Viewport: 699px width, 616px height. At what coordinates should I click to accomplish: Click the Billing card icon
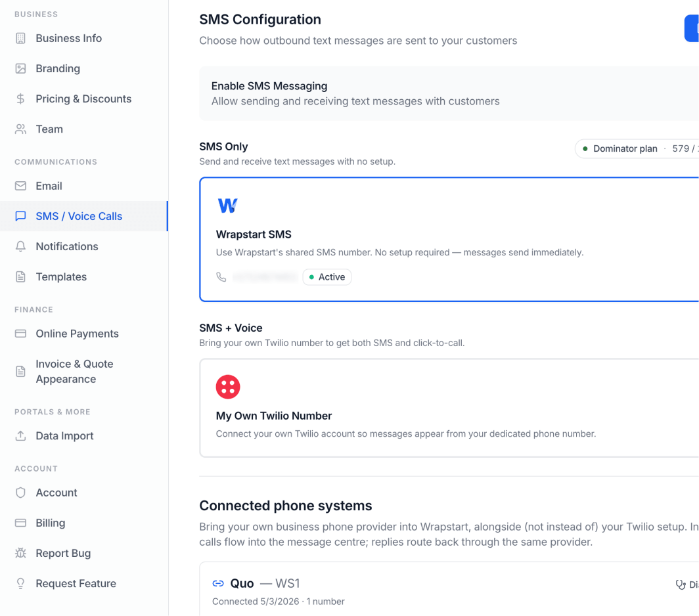pyautogui.click(x=20, y=523)
